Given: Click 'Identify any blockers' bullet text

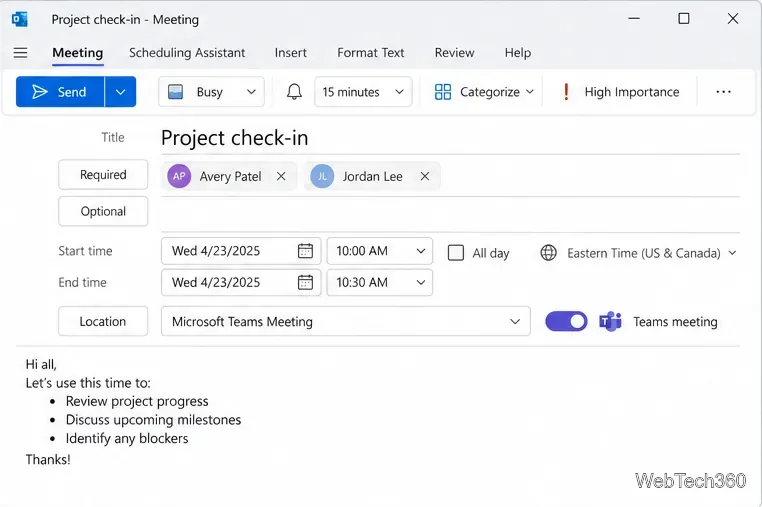Looking at the screenshot, I should pos(127,438).
